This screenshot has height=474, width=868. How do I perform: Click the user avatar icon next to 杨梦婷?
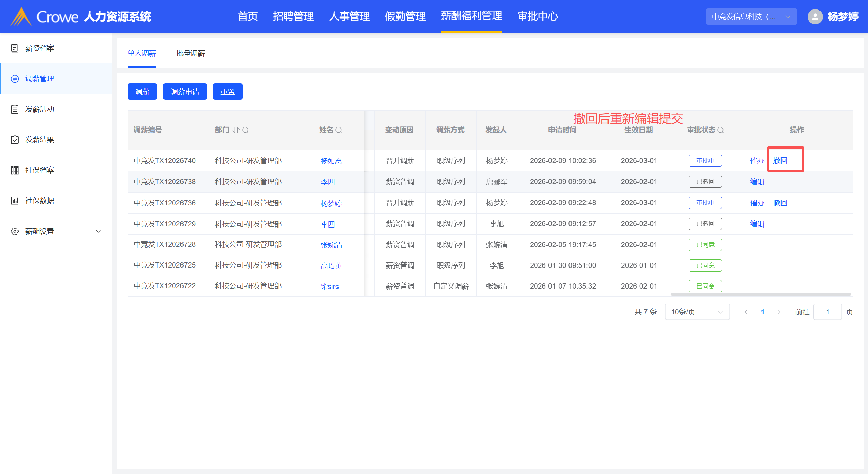tap(815, 16)
